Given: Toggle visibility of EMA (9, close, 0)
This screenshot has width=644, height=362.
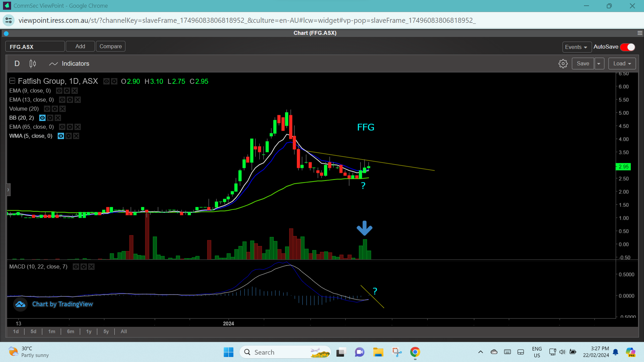Looking at the screenshot, I should (x=59, y=91).
